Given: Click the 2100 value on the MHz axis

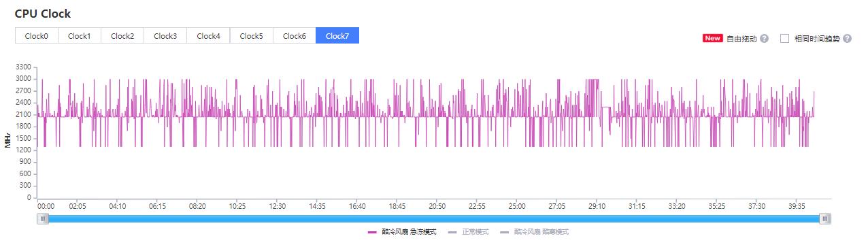Looking at the screenshot, I should coord(24,114).
